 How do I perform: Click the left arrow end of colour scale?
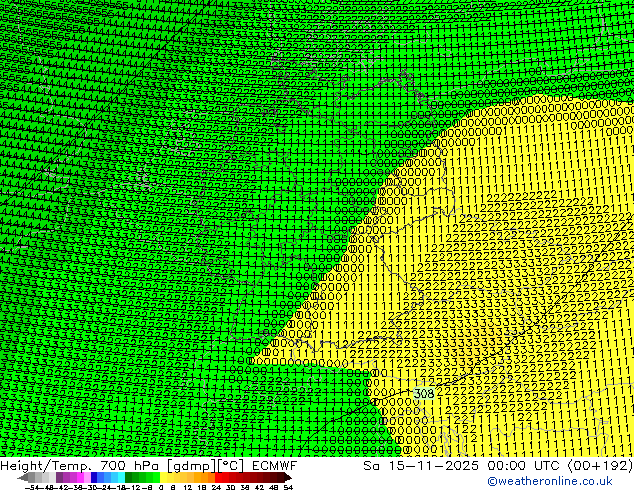tap(23, 478)
